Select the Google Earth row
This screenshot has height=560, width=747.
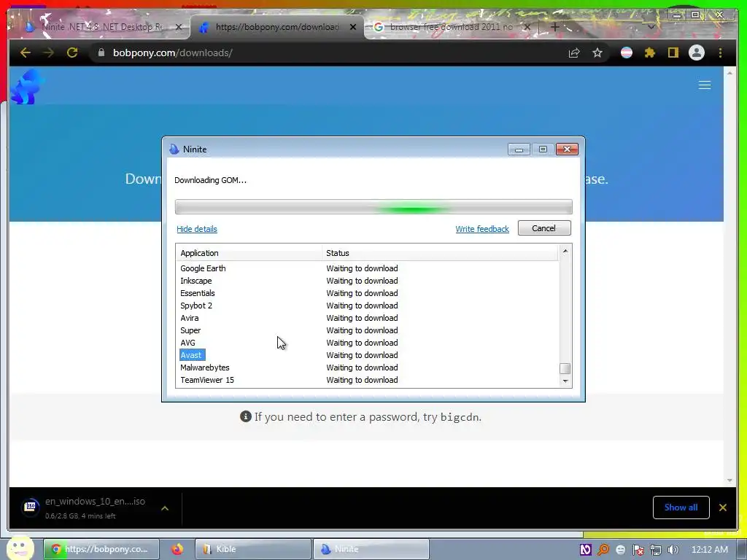tap(367, 268)
